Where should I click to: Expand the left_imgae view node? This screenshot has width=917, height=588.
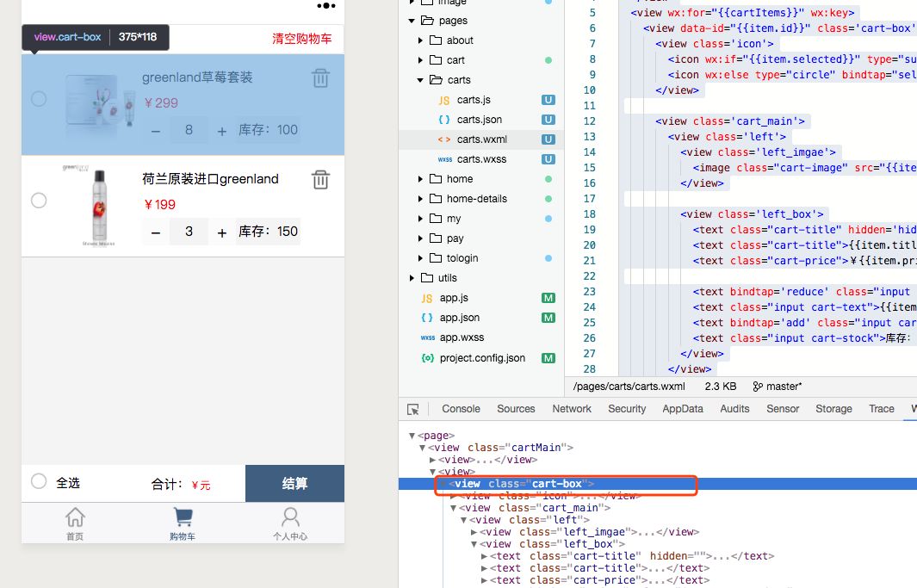click(474, 532)
